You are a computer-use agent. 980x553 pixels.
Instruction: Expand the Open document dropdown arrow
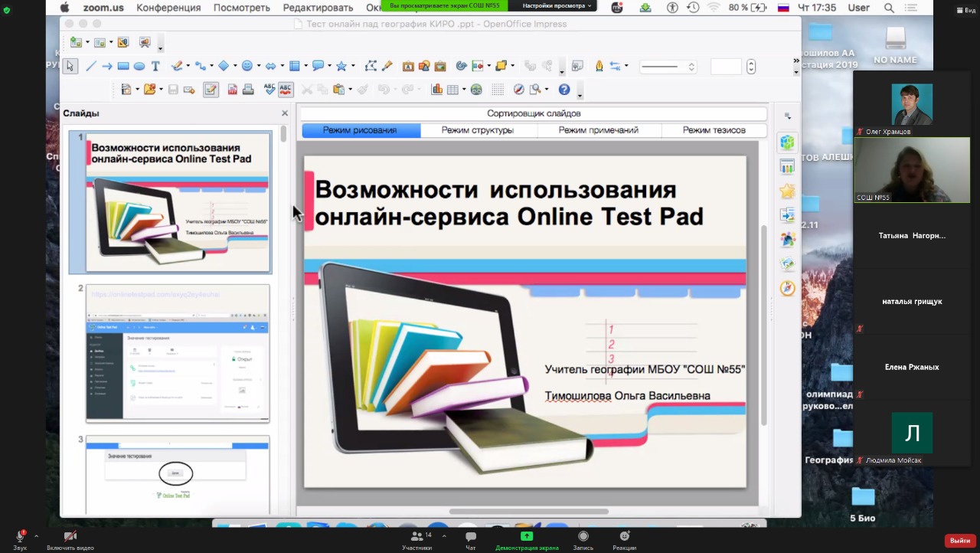(x=161, y=90)
